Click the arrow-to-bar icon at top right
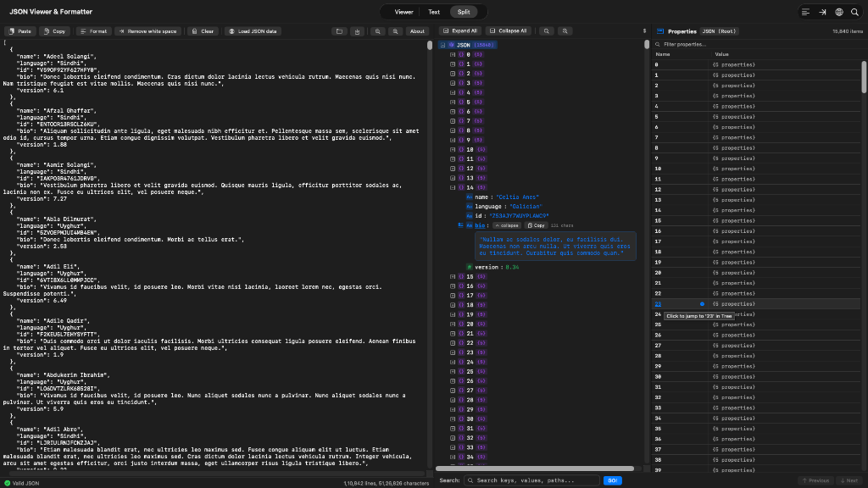868x488 pixels. [822, 12]
